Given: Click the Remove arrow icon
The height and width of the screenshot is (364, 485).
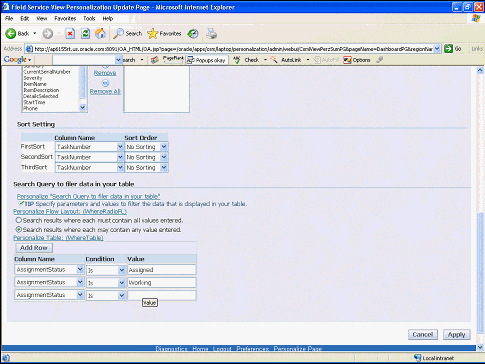Looking at the screenshot, I should [105, 67].
